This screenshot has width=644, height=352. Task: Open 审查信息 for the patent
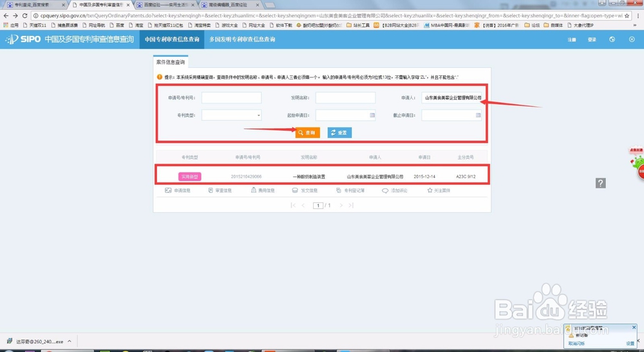tap(220, 190)
